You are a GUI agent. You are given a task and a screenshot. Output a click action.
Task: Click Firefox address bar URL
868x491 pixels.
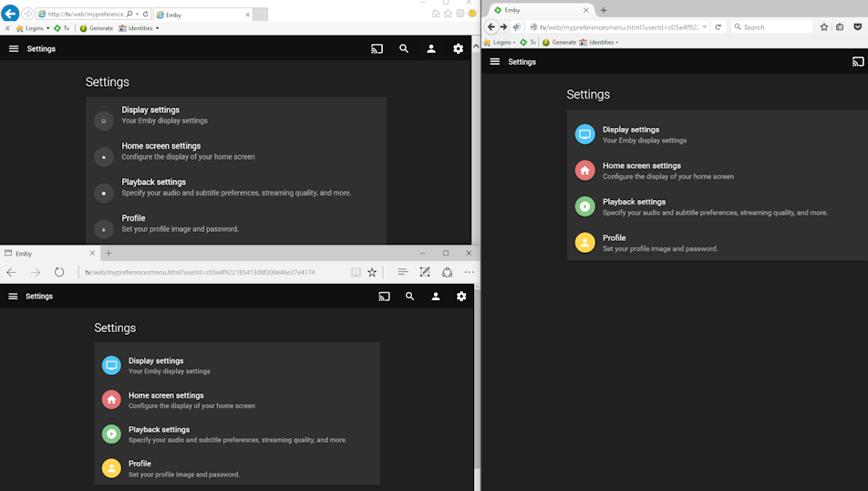point(619,27)
